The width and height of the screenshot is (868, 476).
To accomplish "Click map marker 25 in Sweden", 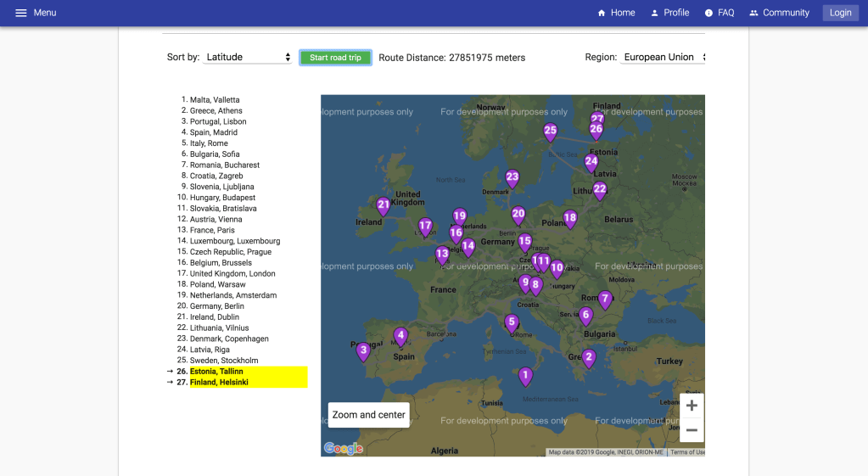I will point(550,131).
